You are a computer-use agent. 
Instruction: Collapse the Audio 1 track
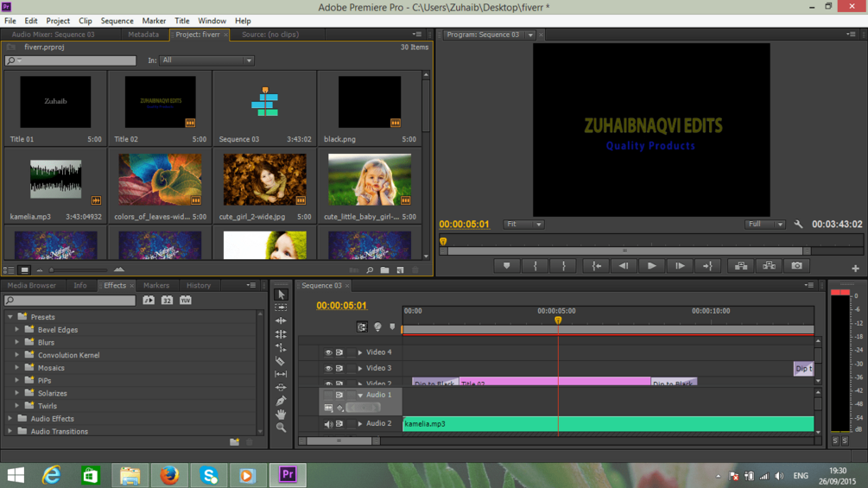(x=360, y=395)
